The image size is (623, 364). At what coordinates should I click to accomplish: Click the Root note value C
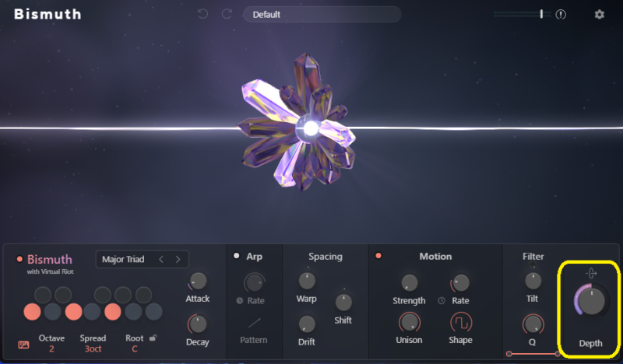136,349
